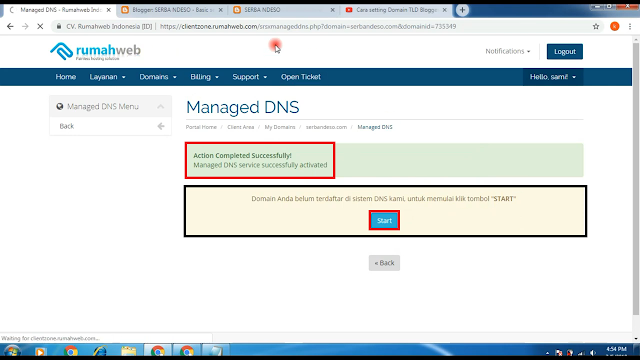Open the Notifications dropdown
The height and width of the screenshot is (360, 640).
click(x=507, y=51)
